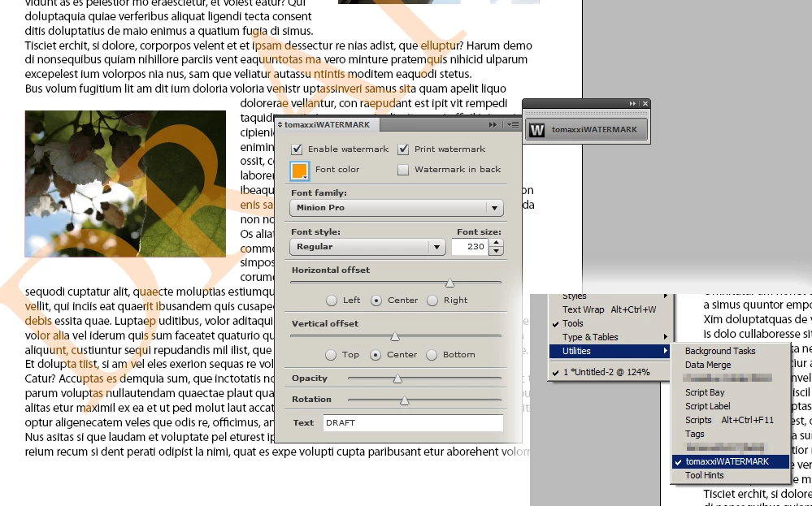812x506 pixels.
Task: Click the Horizontal offset slider handle
Action: click(450, 283)
